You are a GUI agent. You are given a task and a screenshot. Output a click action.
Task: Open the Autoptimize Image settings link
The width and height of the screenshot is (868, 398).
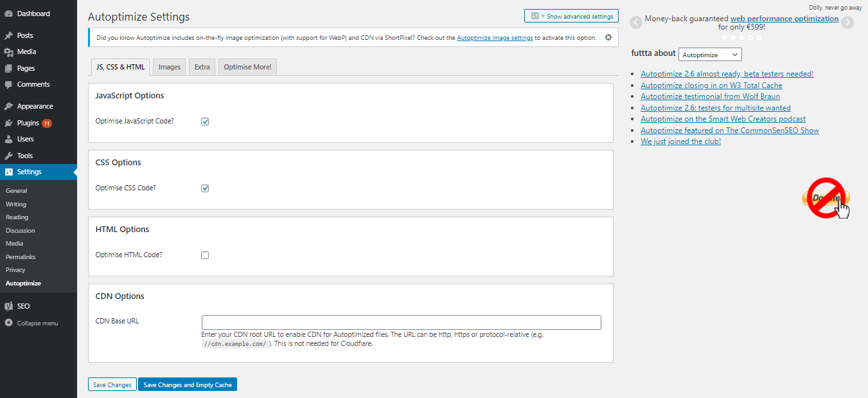[495, 37]
